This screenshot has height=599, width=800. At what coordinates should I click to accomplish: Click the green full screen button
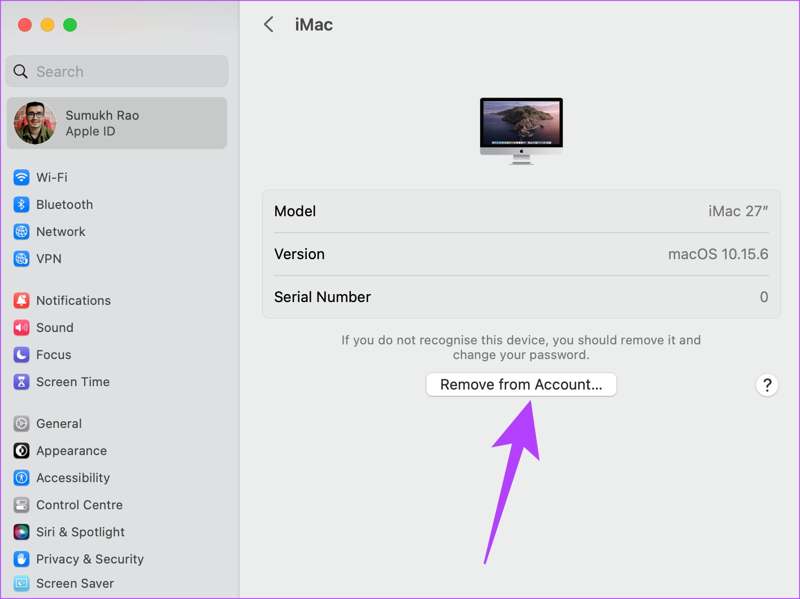click(70, 24)
